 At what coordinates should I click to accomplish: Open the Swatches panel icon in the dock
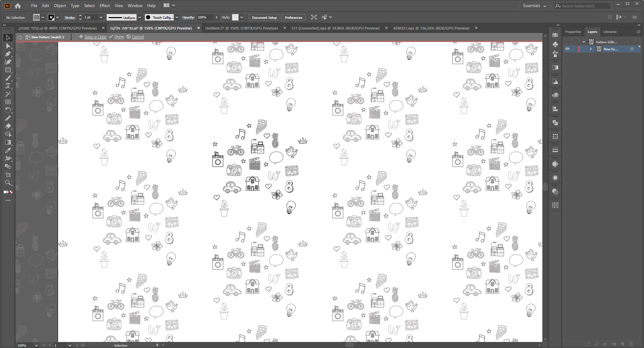(x=555, y=35)
